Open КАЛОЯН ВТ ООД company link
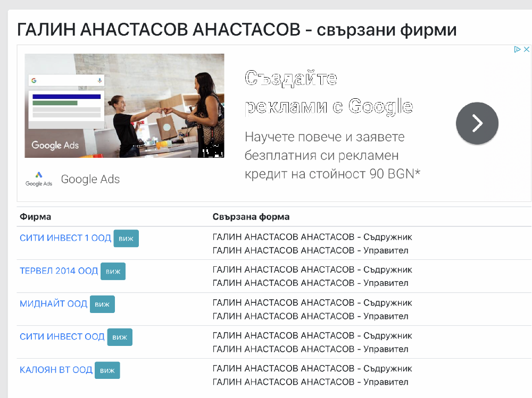532x398 pixels. tap(56, 370)
